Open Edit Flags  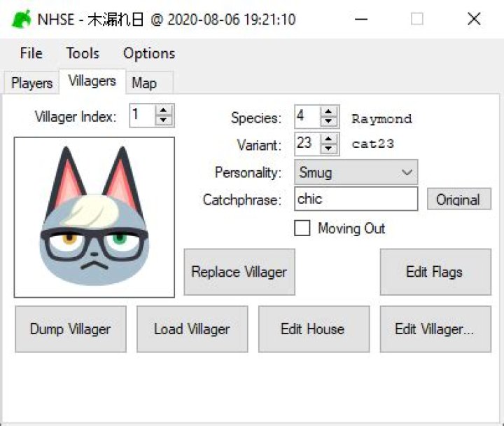click(435, 272)
